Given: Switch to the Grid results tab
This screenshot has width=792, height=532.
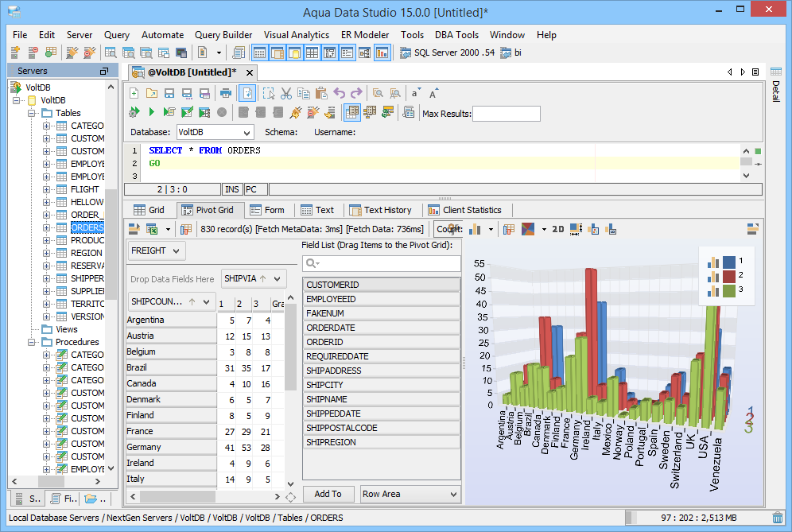Looking at the screenshot, I should 149,210.
